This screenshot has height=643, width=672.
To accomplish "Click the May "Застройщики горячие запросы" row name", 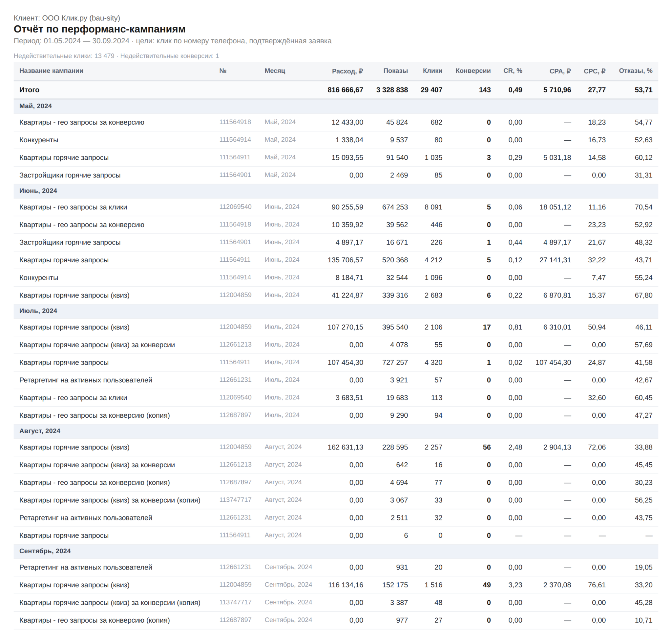I will [70, 175].
